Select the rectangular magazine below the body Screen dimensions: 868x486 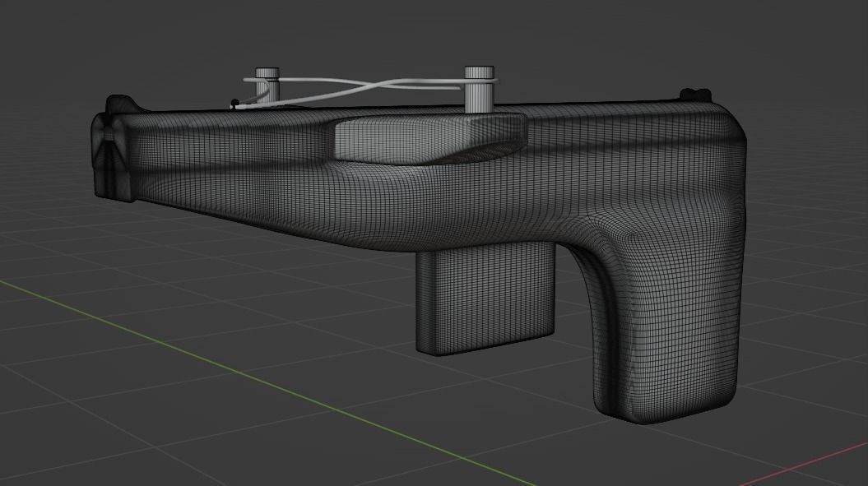pos(485,299)
